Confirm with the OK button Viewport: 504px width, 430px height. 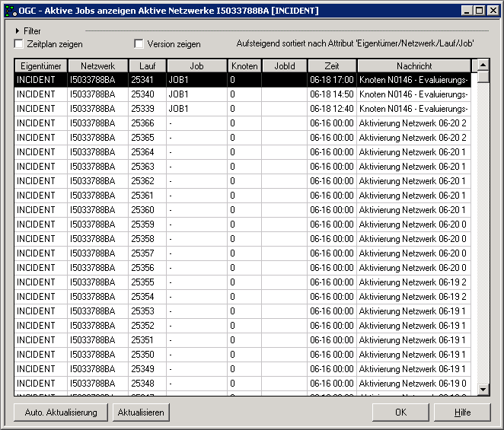click(x=400, y=412)
